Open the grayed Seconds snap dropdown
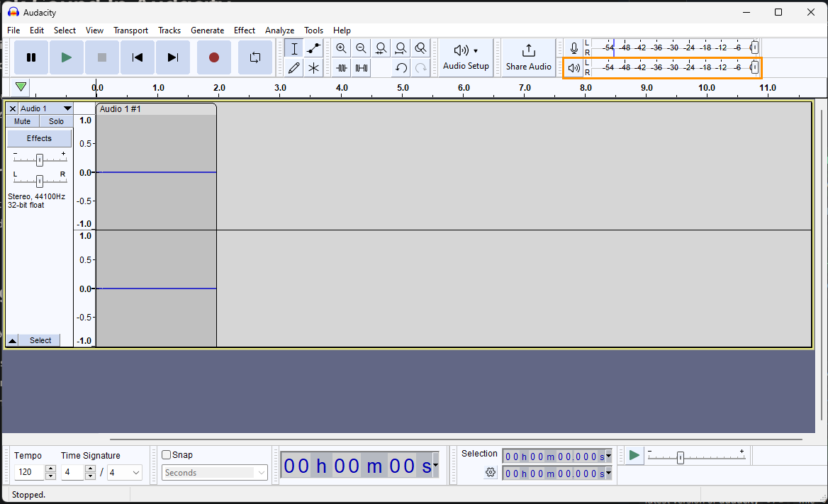Viewport: 828px width, 504px height. pos(214,472)
